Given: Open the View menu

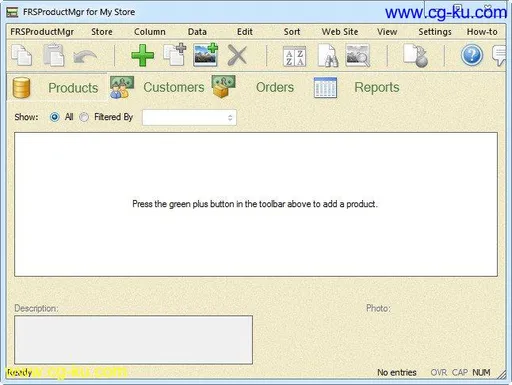Looking at the screenshot, I should click(x=387, y=32).
